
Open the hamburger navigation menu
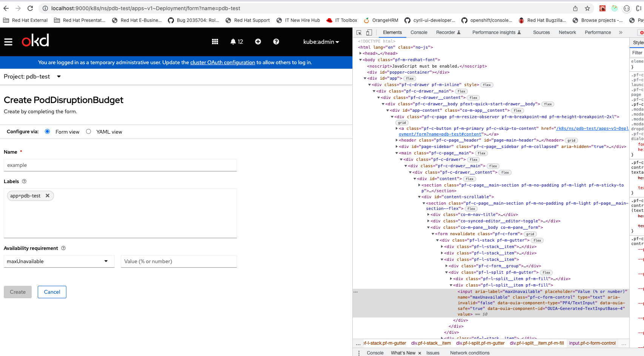point(8,42)
